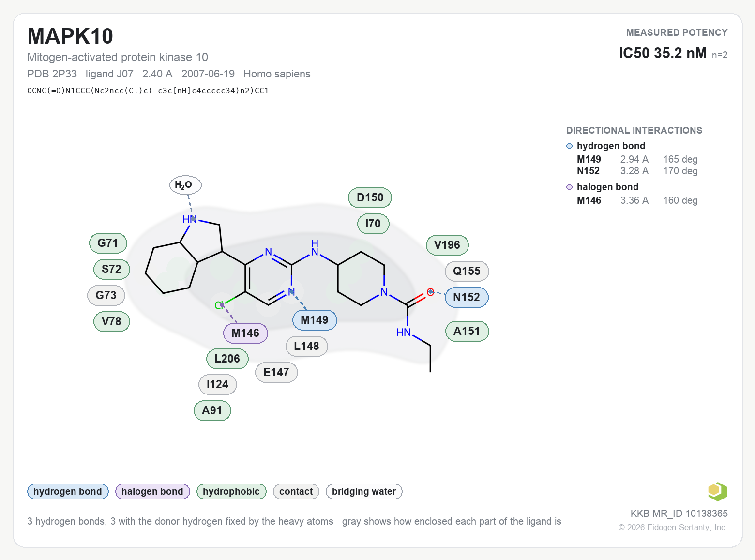
Task: Select the Mitogen-activated protein kinase 10 subtitle
Action: tap(118, 57)
